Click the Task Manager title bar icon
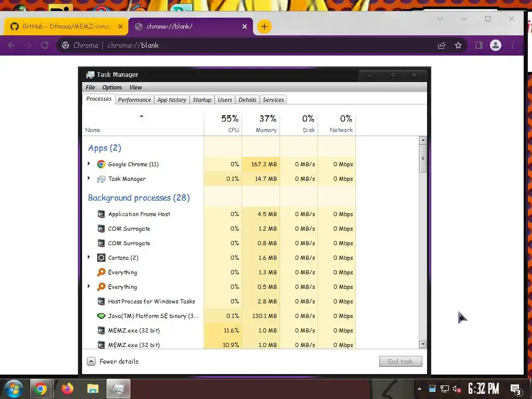Screen dimensions: 532x399 tap(90, 75)
